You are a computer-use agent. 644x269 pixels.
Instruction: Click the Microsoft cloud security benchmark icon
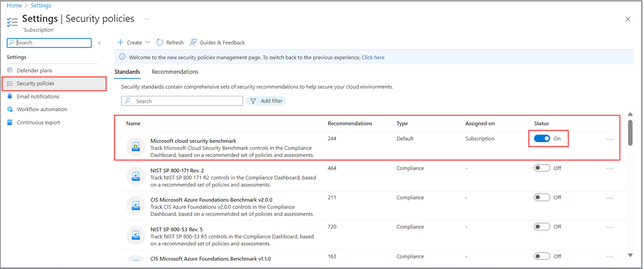(x=136, y=147)
